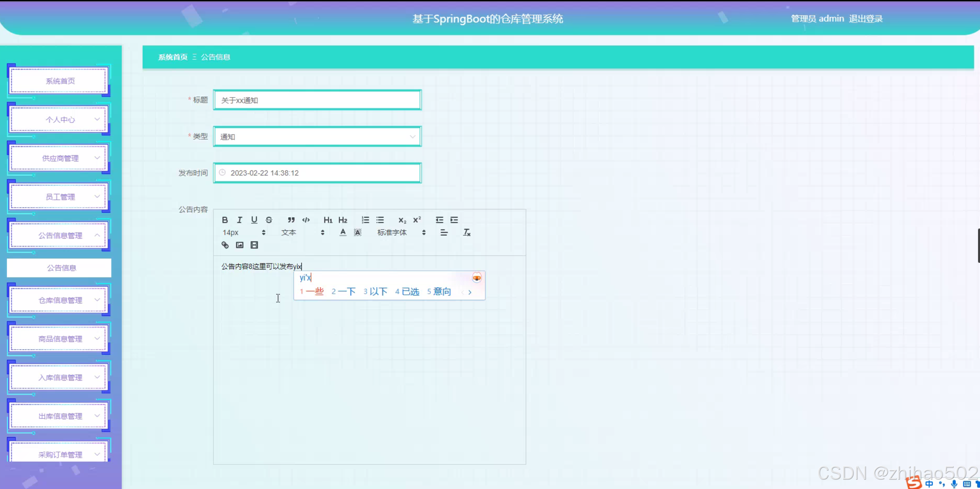The height and width of the screenshot is (489, 980).
Task: Click the 退出登录 logout link
Action: [865, 19]
